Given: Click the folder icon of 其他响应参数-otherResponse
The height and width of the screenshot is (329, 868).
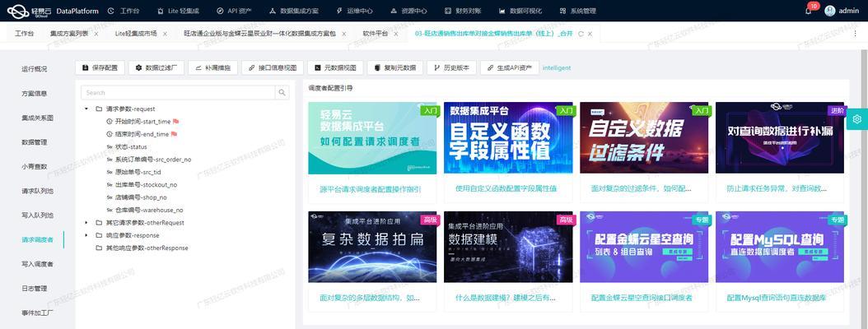Looking at the screenshot, I should pyautogui.click(x=99, y=248).
